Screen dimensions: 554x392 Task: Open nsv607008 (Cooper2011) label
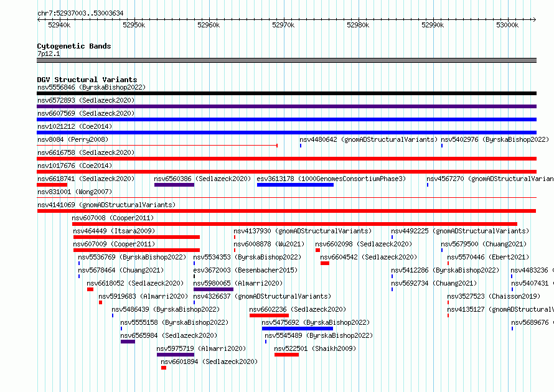pyautogui.click(x=113, y=218)
